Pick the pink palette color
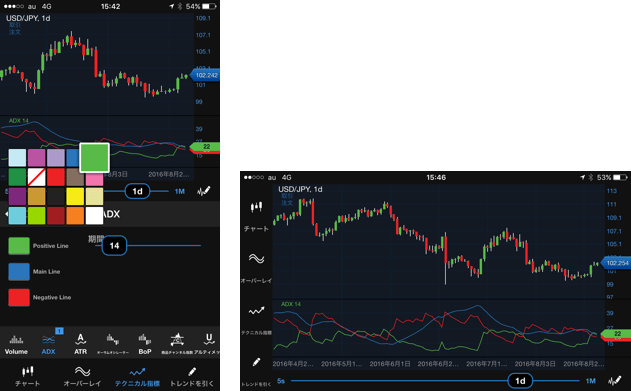This screenshot has height=391, width=631. click(95, 179)
